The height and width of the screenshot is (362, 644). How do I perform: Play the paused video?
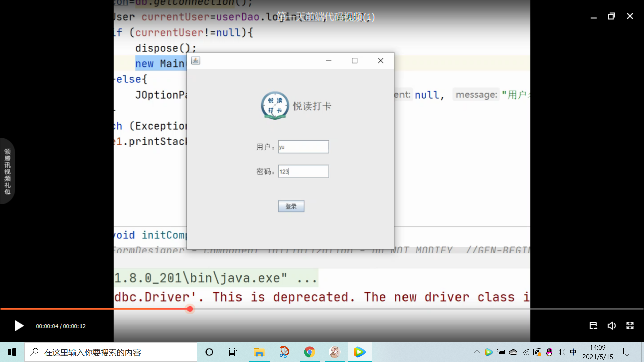click(19, 326)
